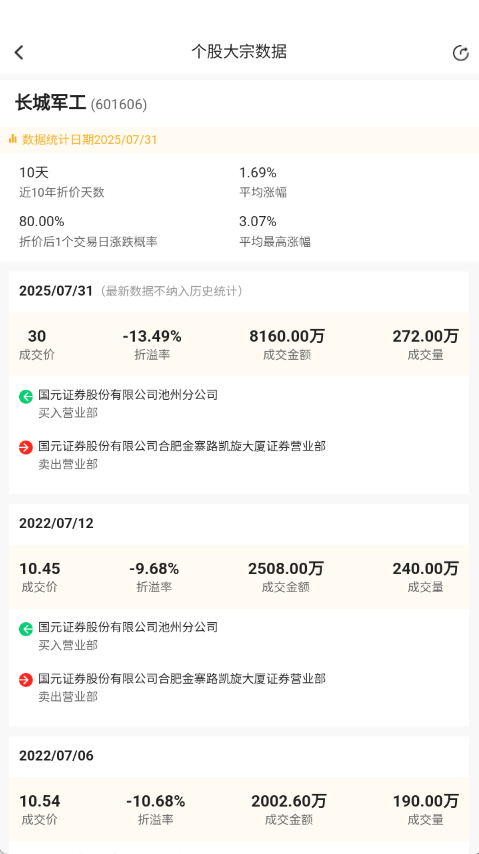Tap the stock code (601606)
The image size is (479, 854).
pos(119,105)
